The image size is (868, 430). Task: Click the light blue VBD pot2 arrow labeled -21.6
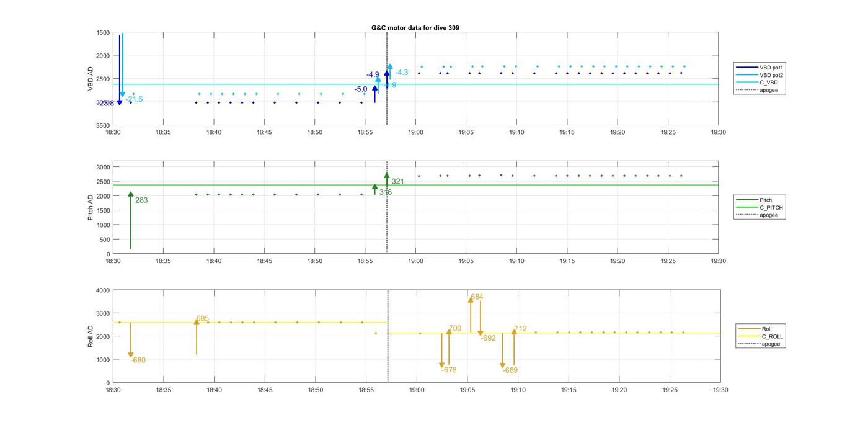pos(123,65)
